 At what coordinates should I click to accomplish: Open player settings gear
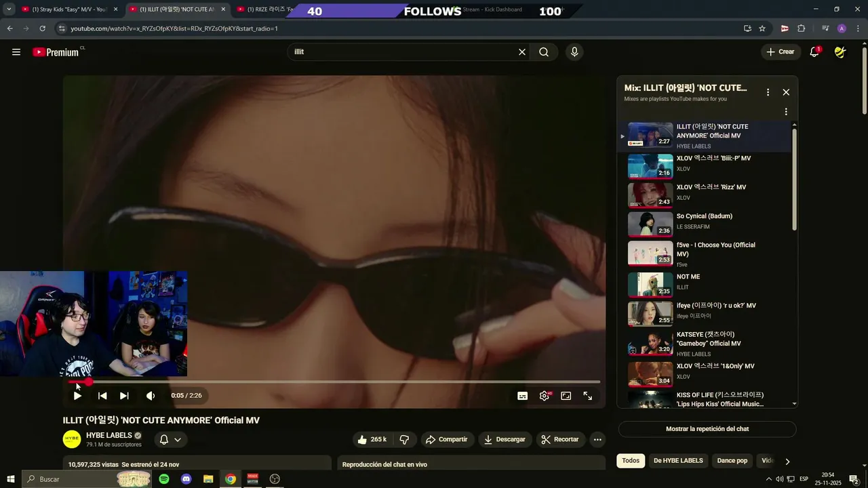click(545, 396)
